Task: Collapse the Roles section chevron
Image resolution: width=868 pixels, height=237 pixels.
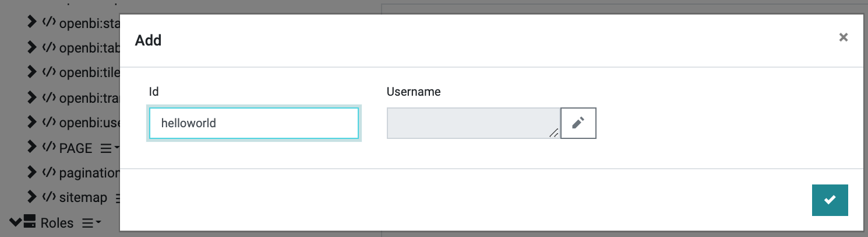Action: click(x=16, y=222)
